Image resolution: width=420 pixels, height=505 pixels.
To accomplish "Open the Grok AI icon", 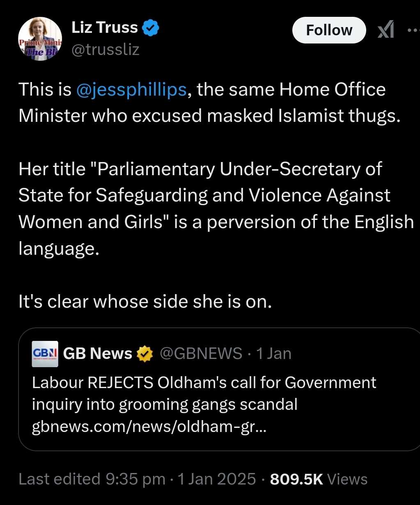I will pos(386,30).
